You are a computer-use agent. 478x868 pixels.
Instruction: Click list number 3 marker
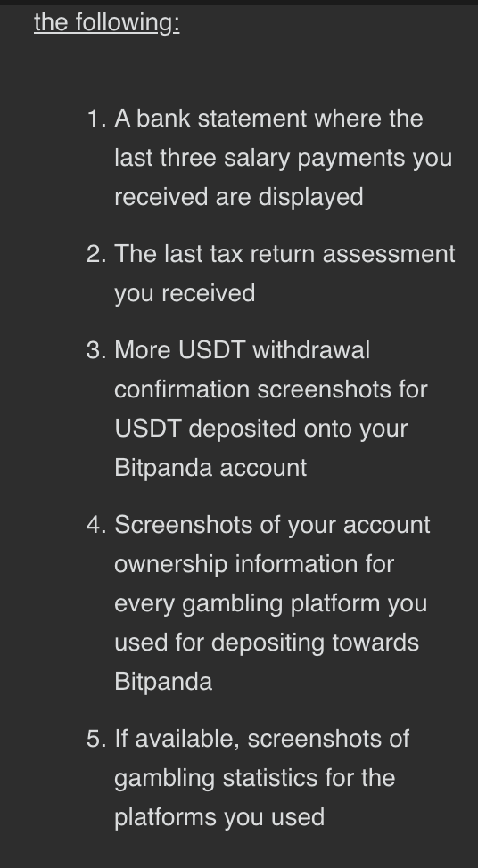point(96,350)
